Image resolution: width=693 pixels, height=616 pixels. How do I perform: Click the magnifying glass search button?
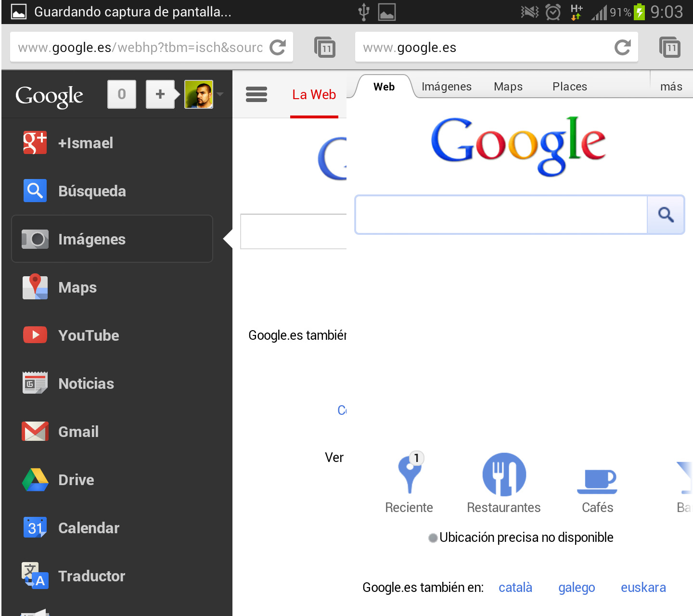tap(666, 215)
